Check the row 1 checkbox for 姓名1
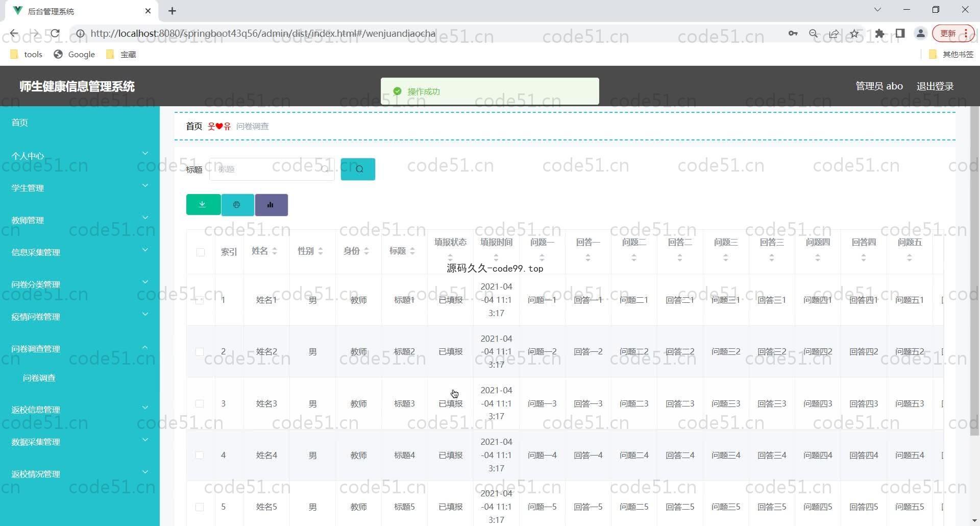 click(200, 300)
